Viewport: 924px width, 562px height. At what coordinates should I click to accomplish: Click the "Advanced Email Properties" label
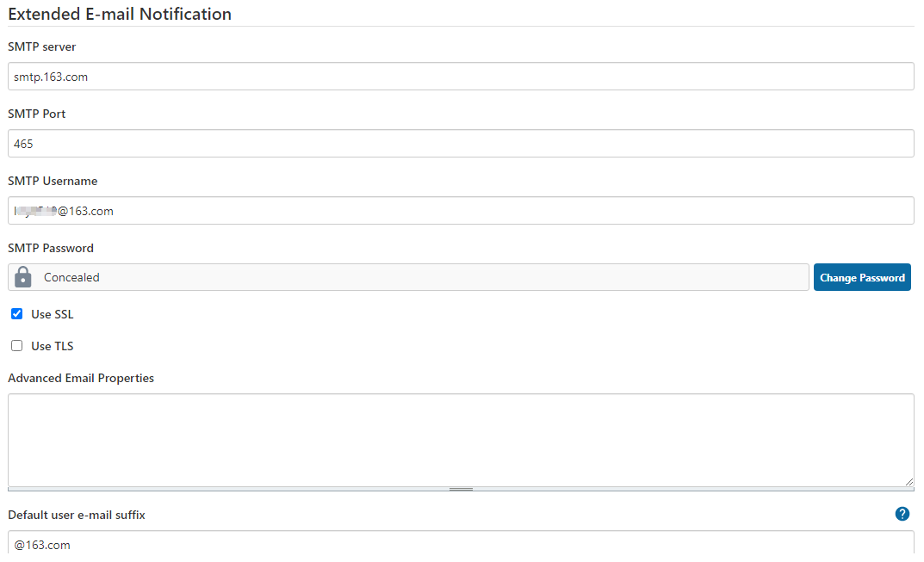pos(81,378)
